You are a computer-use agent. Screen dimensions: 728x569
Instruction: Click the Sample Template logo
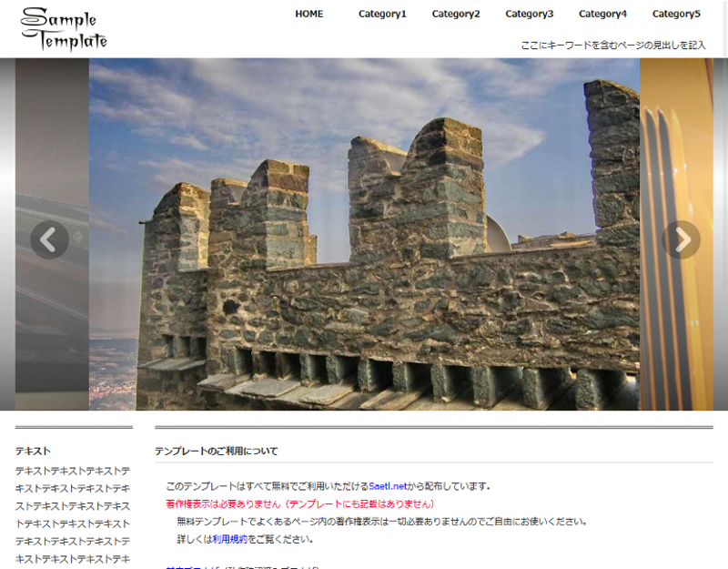pyautogui.click(x=64, y=29)
